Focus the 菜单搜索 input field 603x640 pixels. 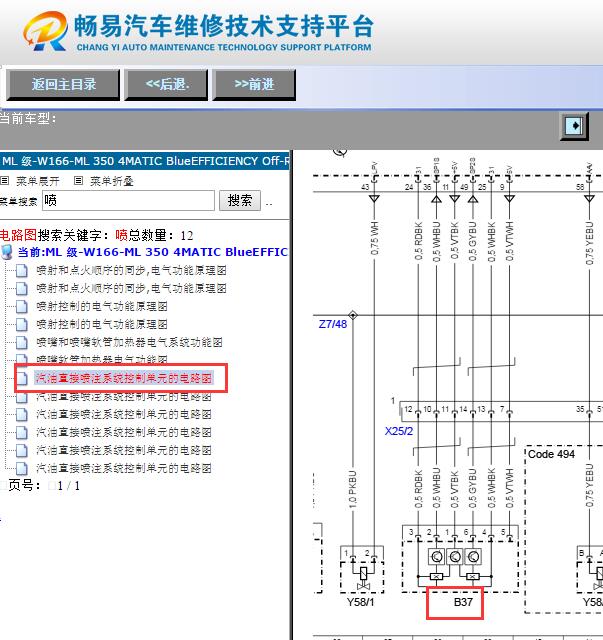click(128, 200)
